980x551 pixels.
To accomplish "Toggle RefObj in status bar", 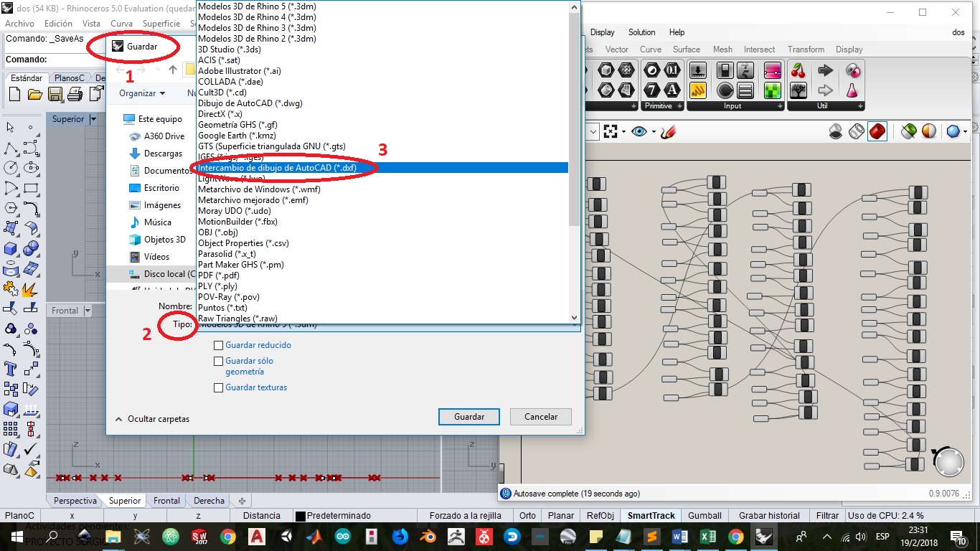I will (600, 516).
